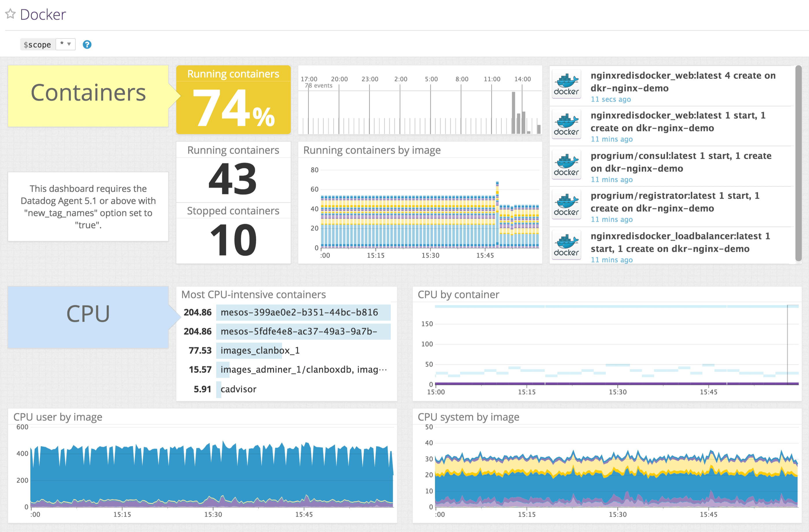Click '11 mins ago' under the loadbalancer event
809x532 pixels.
pos(612,260)
